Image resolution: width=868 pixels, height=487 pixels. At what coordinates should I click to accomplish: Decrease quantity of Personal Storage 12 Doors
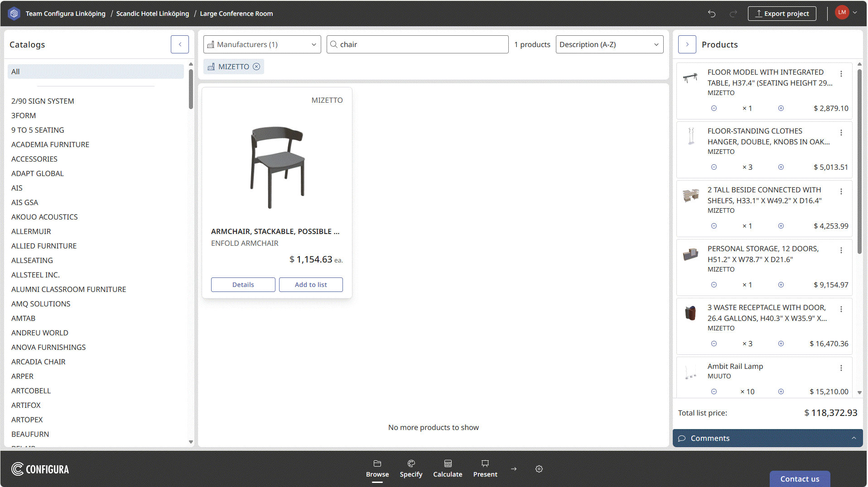coord(714,285)
